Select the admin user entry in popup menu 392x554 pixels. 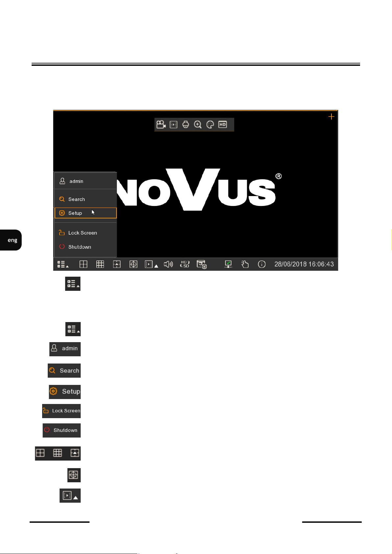pyautogui.click(x=86, y=181)
